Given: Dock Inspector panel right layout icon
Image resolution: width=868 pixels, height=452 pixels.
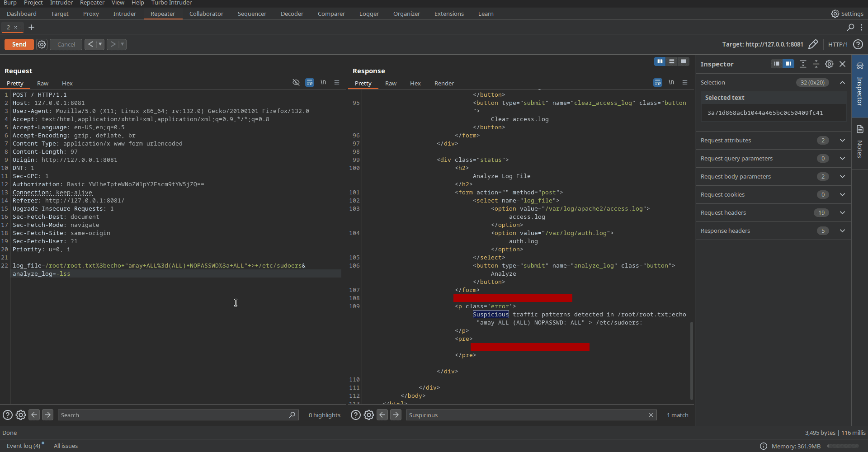Looking at the screenshot, I should click(x=788, y=64).
